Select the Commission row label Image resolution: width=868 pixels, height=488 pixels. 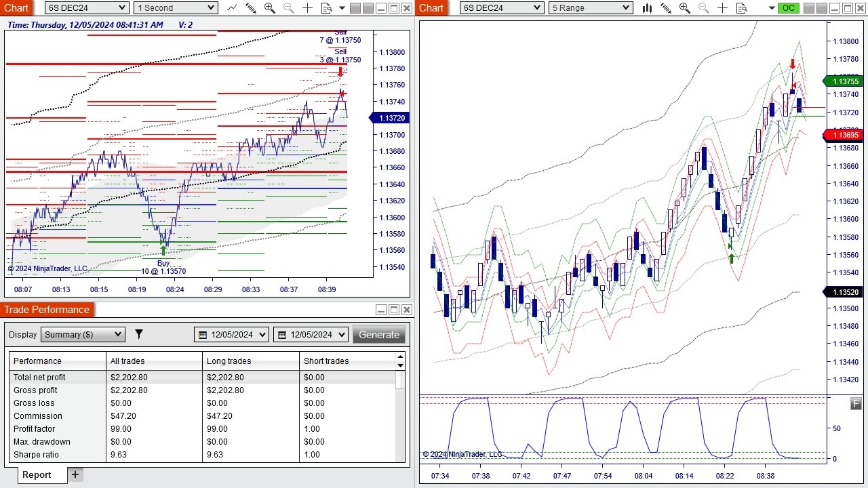pyautogui.click(x=38, y=416)
